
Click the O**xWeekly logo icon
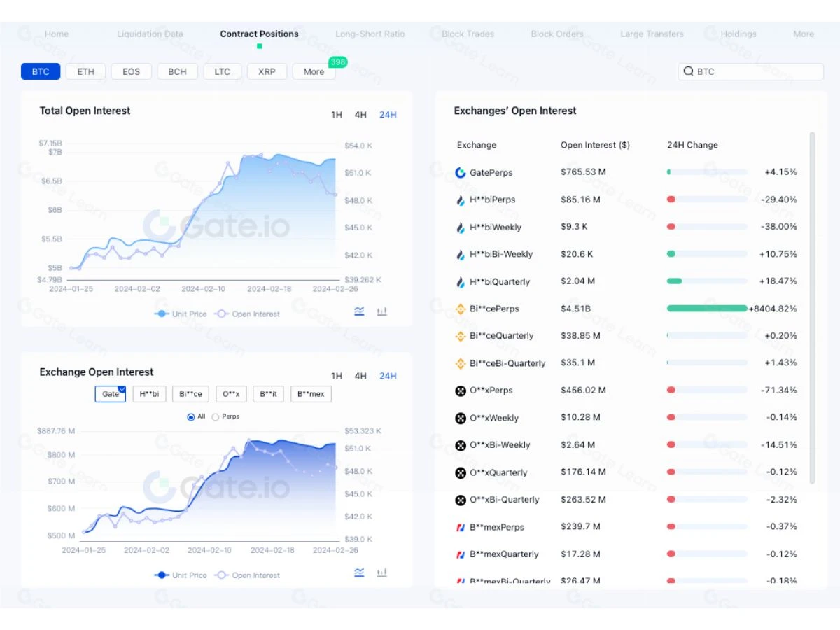pyautogui.click(x=461, y=418)
